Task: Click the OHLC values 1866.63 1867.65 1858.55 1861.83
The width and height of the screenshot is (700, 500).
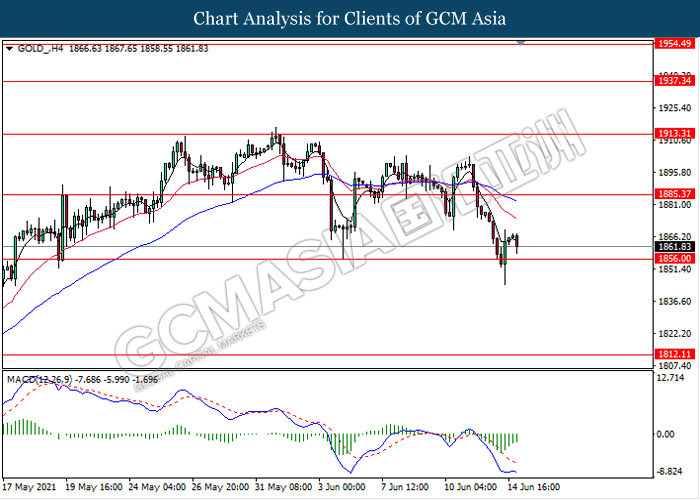Action: click(x=139, y=49)
